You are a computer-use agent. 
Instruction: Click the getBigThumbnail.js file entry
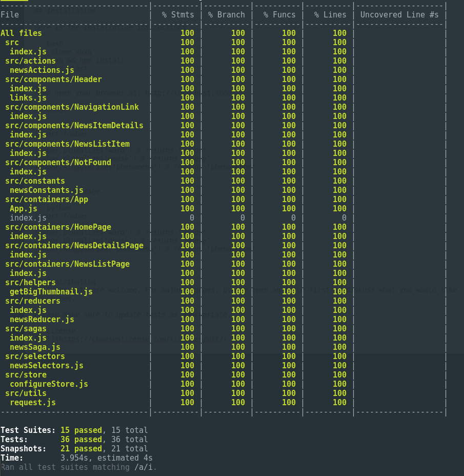pos(51,292)
